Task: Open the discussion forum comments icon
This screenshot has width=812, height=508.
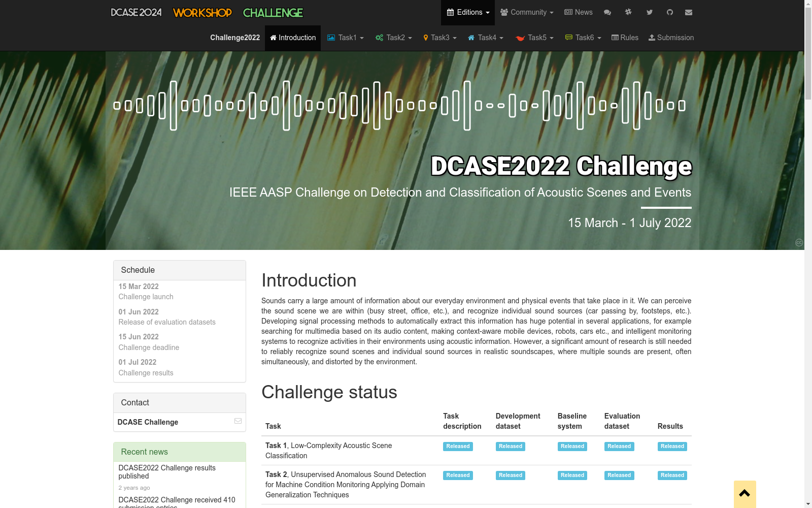Action: point(607,13)
